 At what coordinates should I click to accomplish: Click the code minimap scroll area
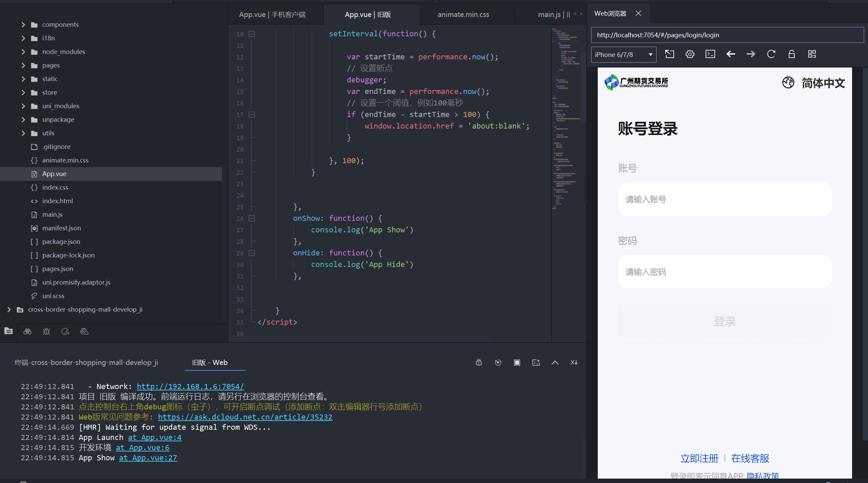(x=567, y=119)
